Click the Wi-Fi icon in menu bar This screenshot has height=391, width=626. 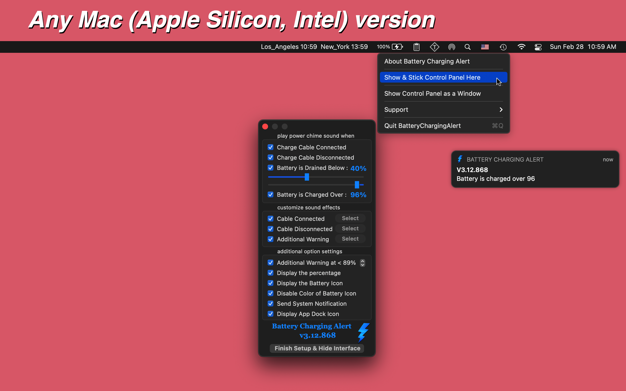(x=521, y=47)
